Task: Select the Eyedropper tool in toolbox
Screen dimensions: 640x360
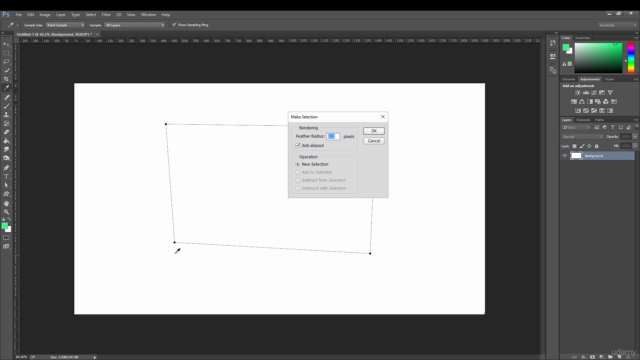Action: [6, 88]
